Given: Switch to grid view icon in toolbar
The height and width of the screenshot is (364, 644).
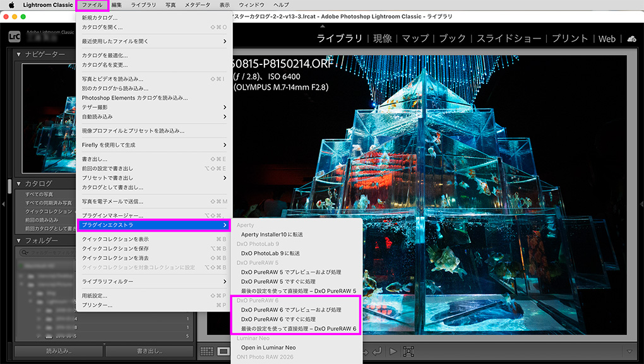Looking at the screenshot, I should [206, 351].
